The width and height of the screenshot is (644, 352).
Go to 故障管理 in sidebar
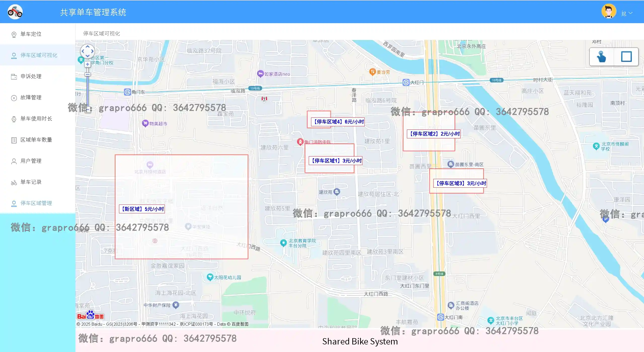pyautogui.click(x=31, y=97)
